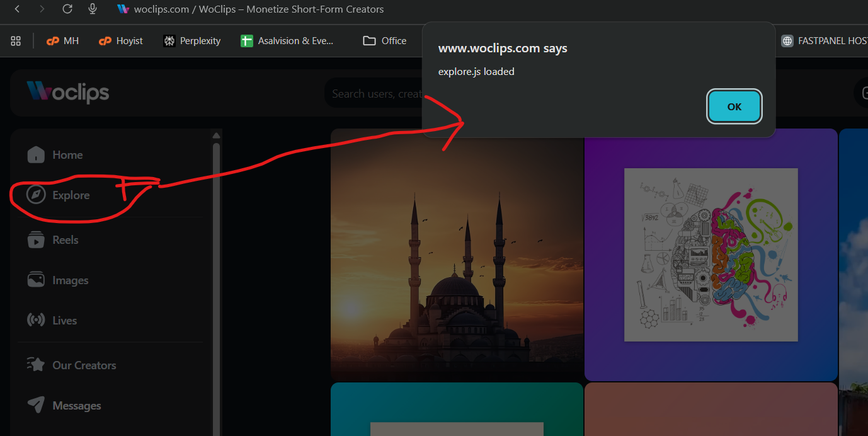The height and width of the screenshot is (436, 868).
Task: Click the Images sidebar icon
Action: pyautogui.click(x=36, y=280)
